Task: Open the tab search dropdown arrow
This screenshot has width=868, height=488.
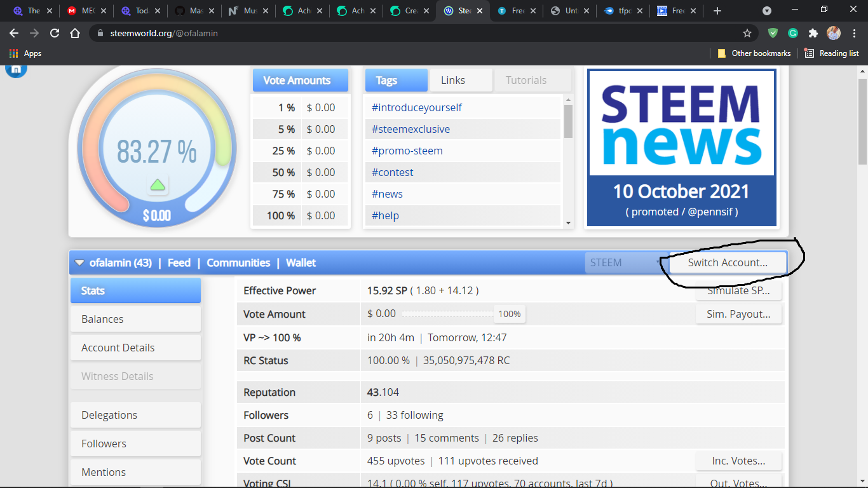Action: coord(767,11)
